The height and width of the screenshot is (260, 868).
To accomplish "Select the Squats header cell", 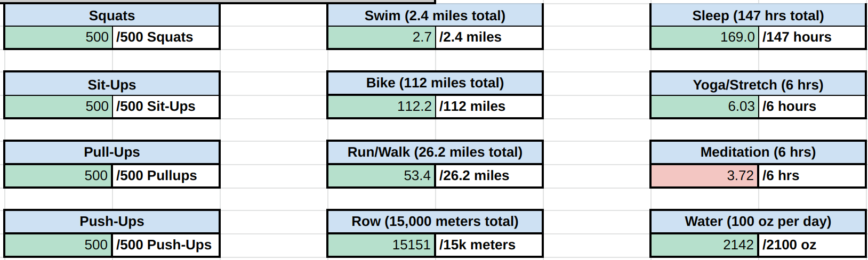I will (x=111, y=15).
